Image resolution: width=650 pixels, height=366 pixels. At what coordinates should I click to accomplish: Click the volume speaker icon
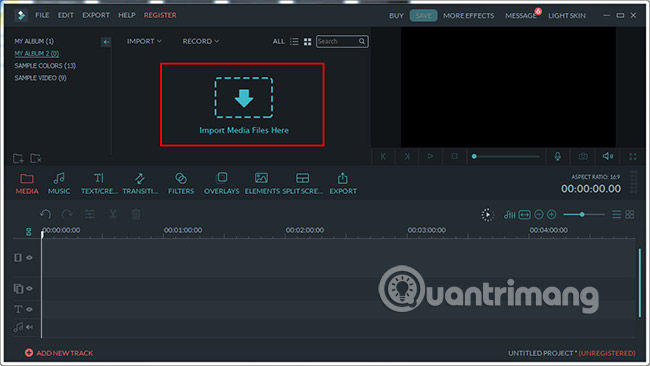[x=608, y=156]
